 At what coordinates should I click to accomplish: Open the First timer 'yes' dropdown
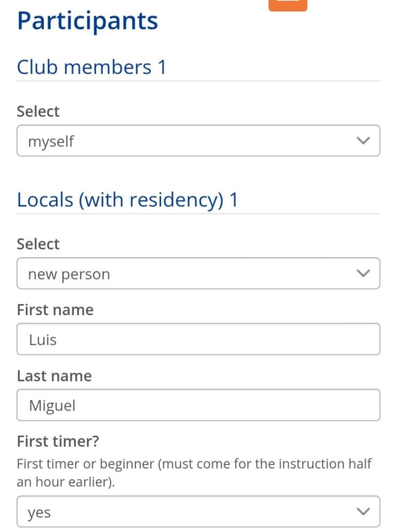198,511
